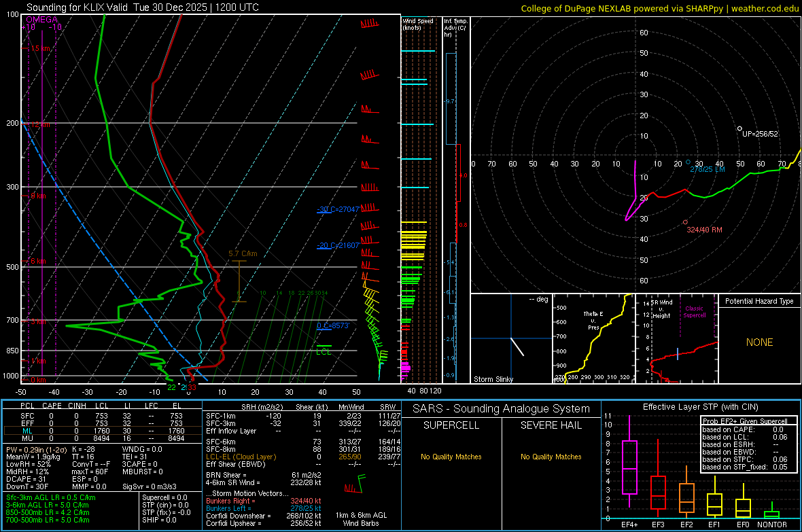Image resolution: width=802 pixels, height=532 pixels.
Task: Click the 'SARS - Sounding Analogue System' heading
Action: tap(502, 409)
